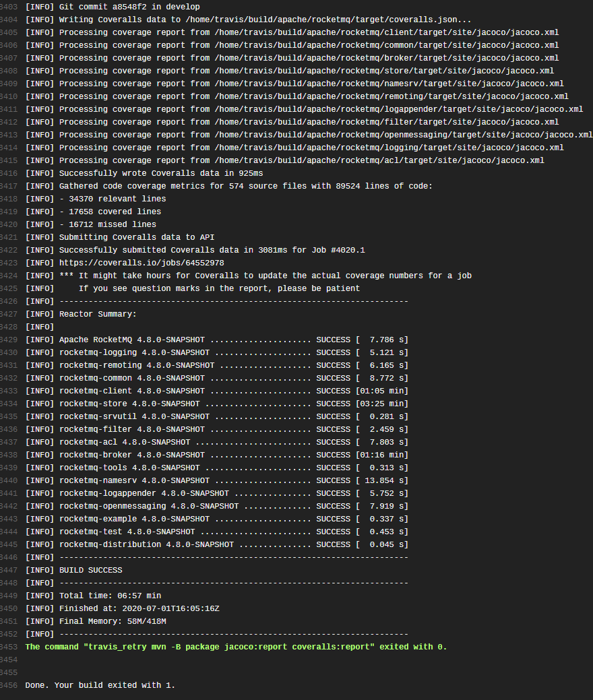Screen dimensions: 593x700
Task: Click line number 3453 in the gutter
Action: (9, 647)
